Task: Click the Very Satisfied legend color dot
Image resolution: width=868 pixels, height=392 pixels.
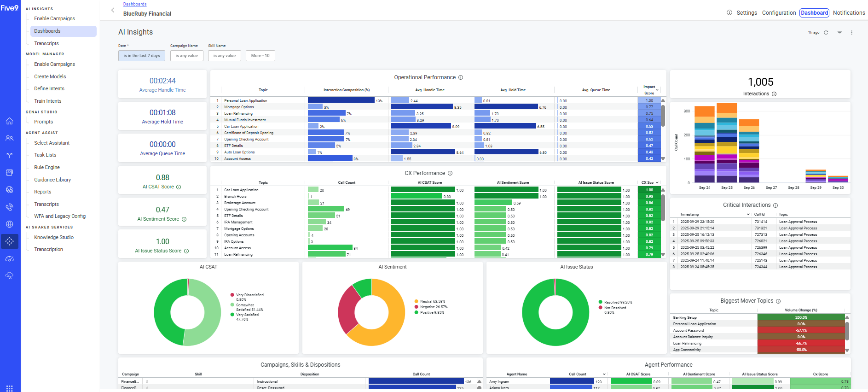Action: coord(232,315)
